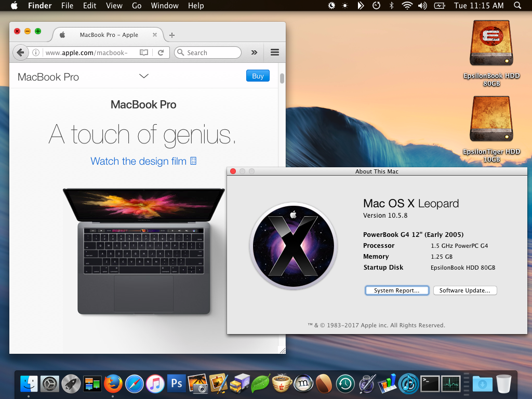
Task: Click the Firefox page scrollbar thumb
Action: coord(282,78)
